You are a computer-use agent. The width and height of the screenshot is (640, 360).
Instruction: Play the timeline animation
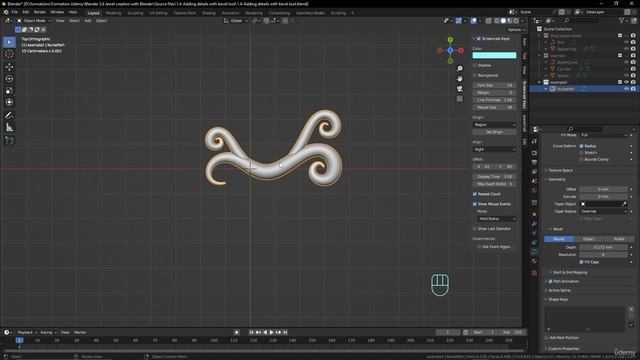tap(271, 332)
